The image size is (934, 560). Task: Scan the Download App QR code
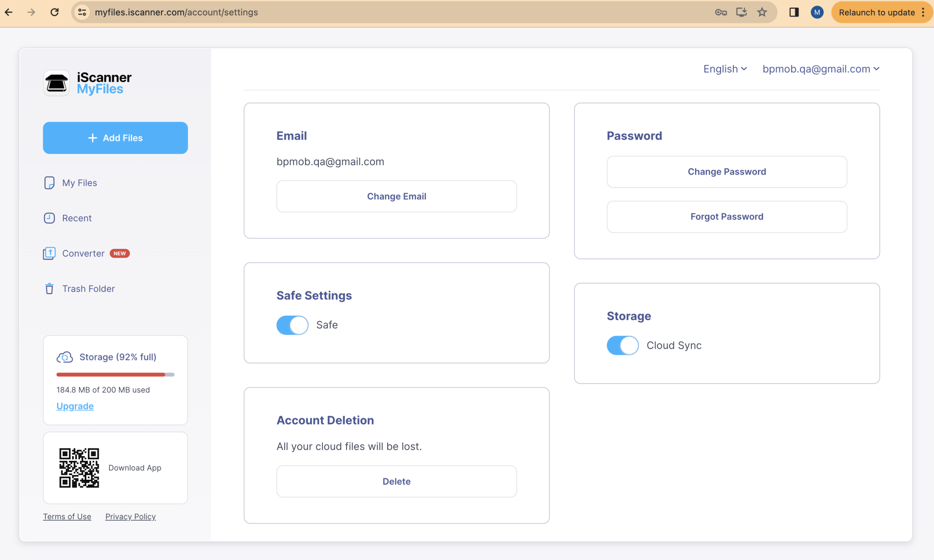[78, 468]
